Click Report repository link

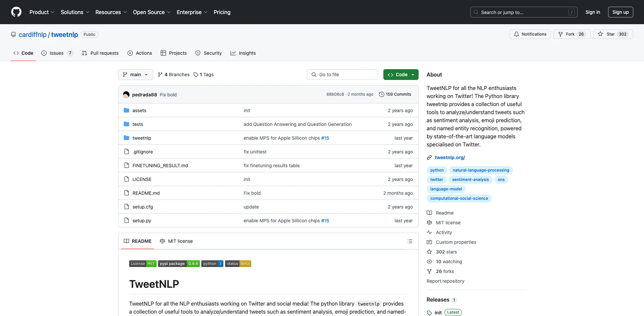pos(445,281)
